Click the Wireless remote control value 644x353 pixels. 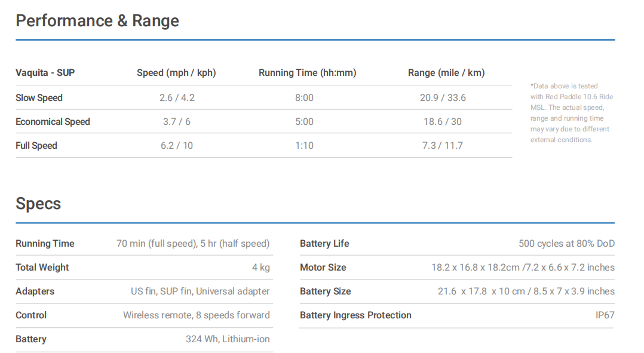(x=197, y=315)
